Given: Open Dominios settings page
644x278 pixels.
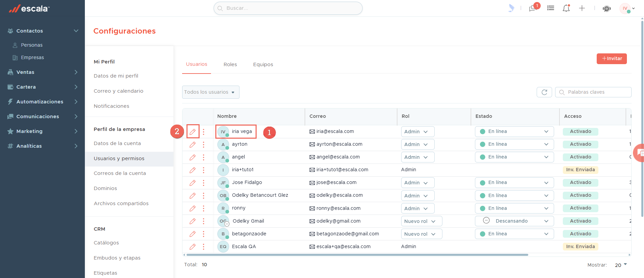Looking at the screenshot, I should tap(105, 188).
